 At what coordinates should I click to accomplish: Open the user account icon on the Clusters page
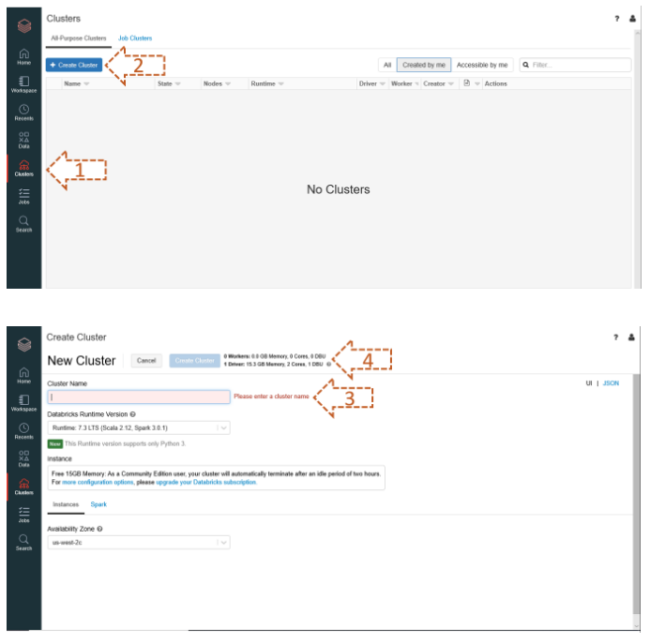pyautogui.click(x=632, y=19)
